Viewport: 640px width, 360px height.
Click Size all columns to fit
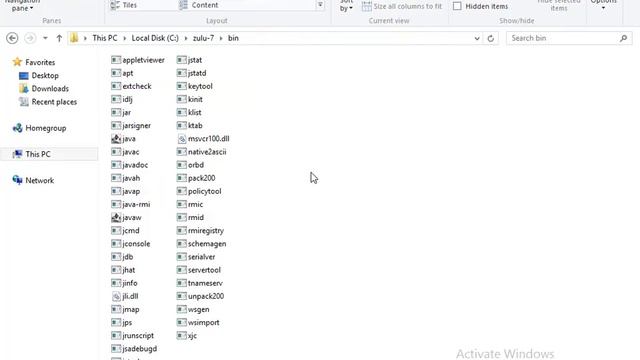(x=402, y=6)
